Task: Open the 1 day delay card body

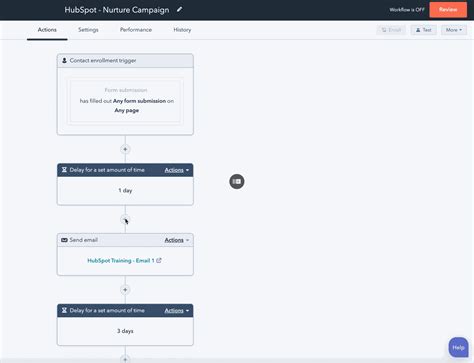Action: (x=125, y=191)
